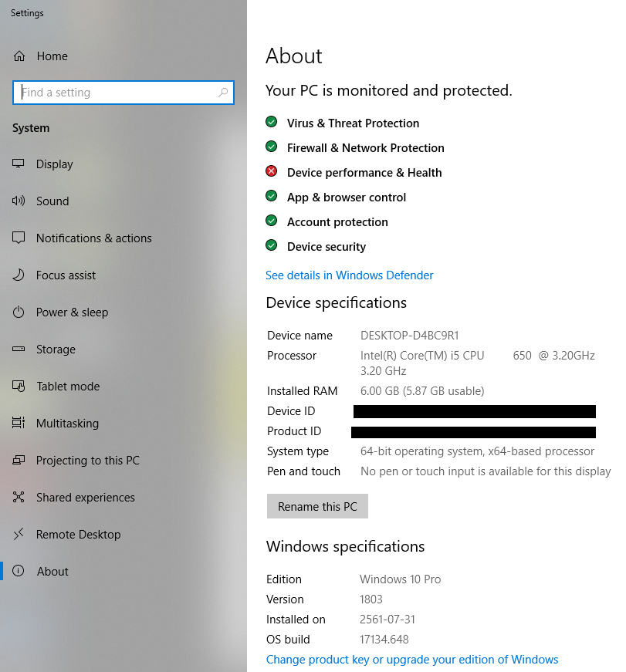Click red error icon for Device performance

click(271, 172)
